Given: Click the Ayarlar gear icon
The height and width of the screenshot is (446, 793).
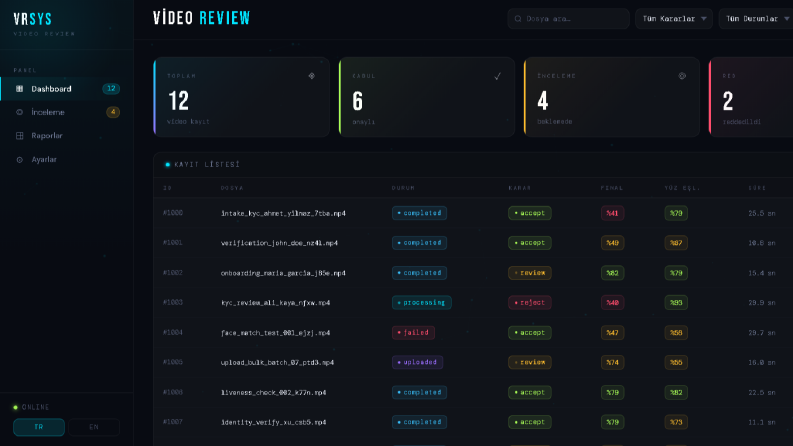Looking at the screenshot, I should coord(19,159).
